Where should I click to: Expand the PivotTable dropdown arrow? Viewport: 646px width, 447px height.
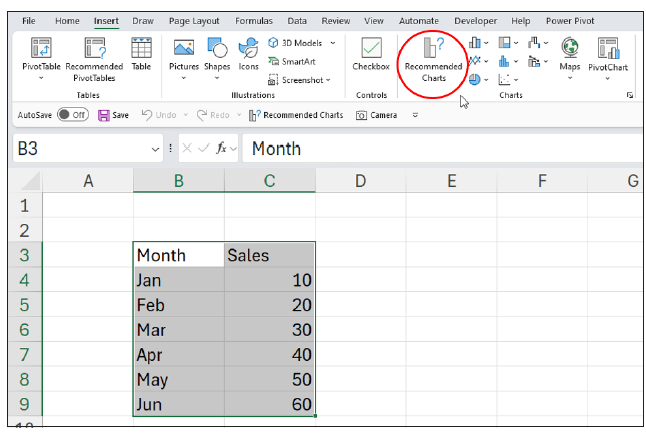[x=41, y=78]
